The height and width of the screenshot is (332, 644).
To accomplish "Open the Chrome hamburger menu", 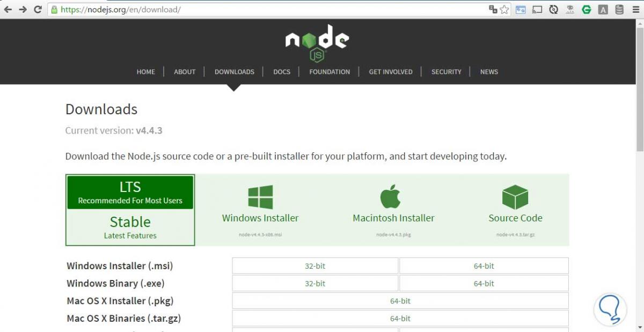I will 635,9.
